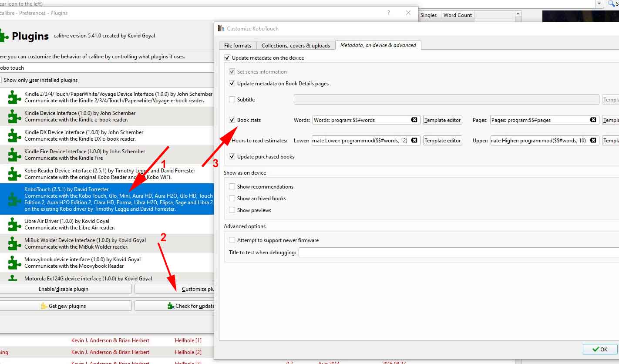Open the Collections, covers & uploads tab
Image resolution: width=619 pixels, height=364 pixels.
(296, 45)
